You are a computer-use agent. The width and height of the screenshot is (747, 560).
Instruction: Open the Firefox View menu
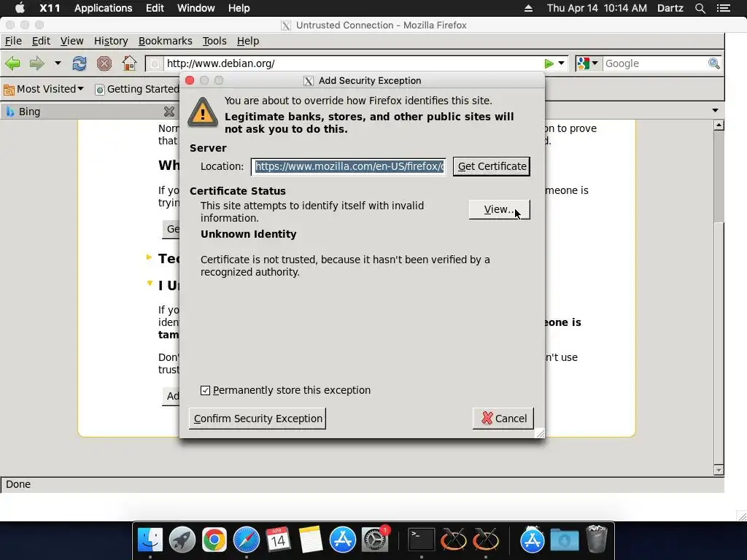pyautogui.click(x=72, y=41)
